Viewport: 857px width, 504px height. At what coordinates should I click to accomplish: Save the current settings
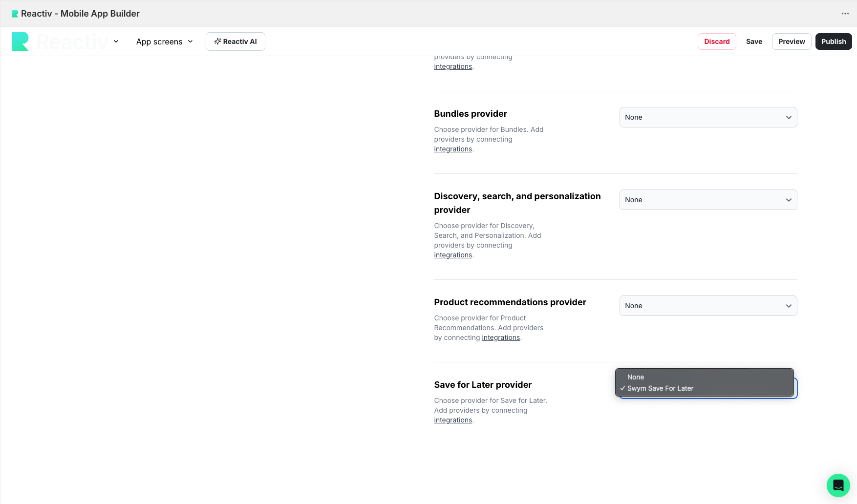(x=753, y=42)
